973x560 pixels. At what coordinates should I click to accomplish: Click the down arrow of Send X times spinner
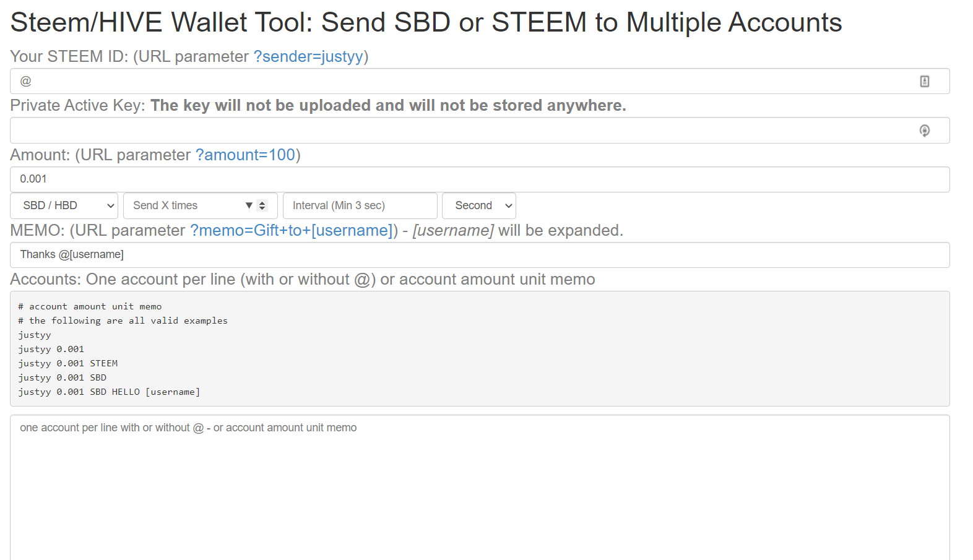tap(262, 209)
